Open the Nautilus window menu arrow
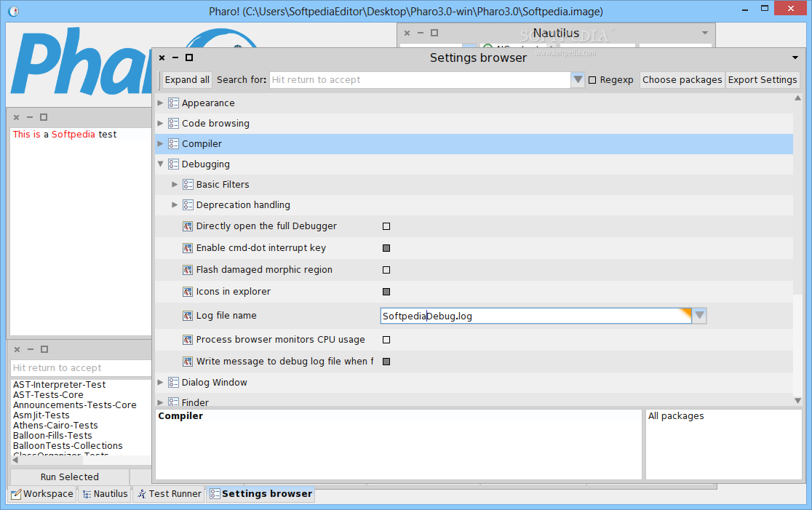 click(705, 33)
